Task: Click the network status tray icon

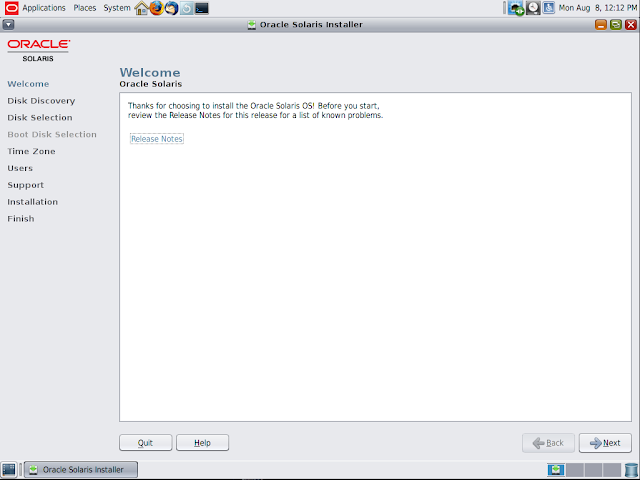Action: point(516,8)
